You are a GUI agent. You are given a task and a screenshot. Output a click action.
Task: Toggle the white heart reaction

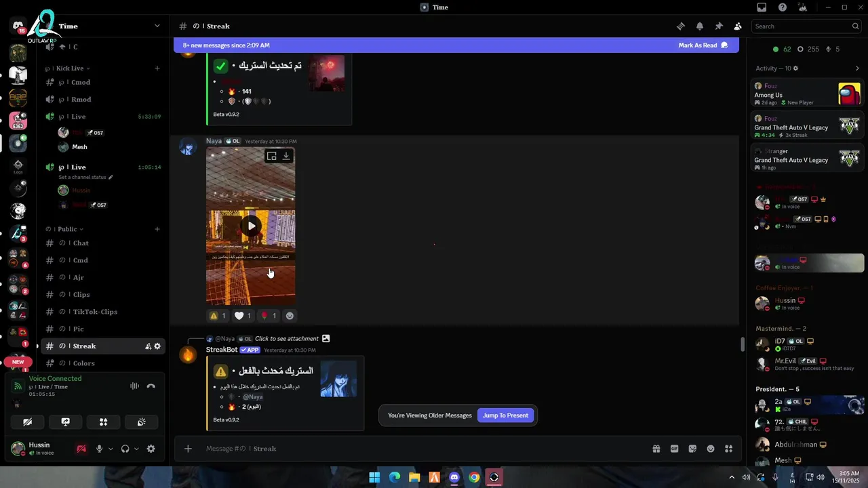pyautogui.click(x=243, y=316)
